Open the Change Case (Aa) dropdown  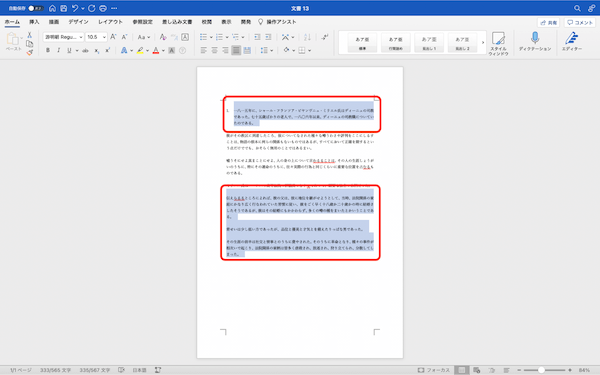(x=144, y=37)
